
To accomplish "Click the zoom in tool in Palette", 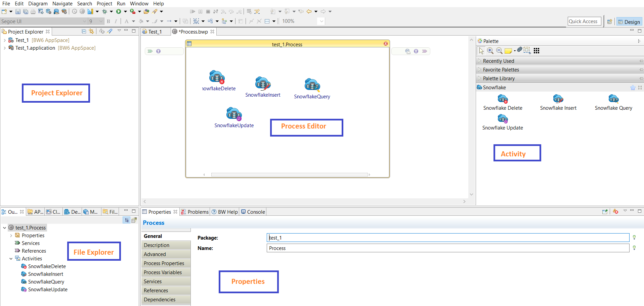I will [490, 51].
